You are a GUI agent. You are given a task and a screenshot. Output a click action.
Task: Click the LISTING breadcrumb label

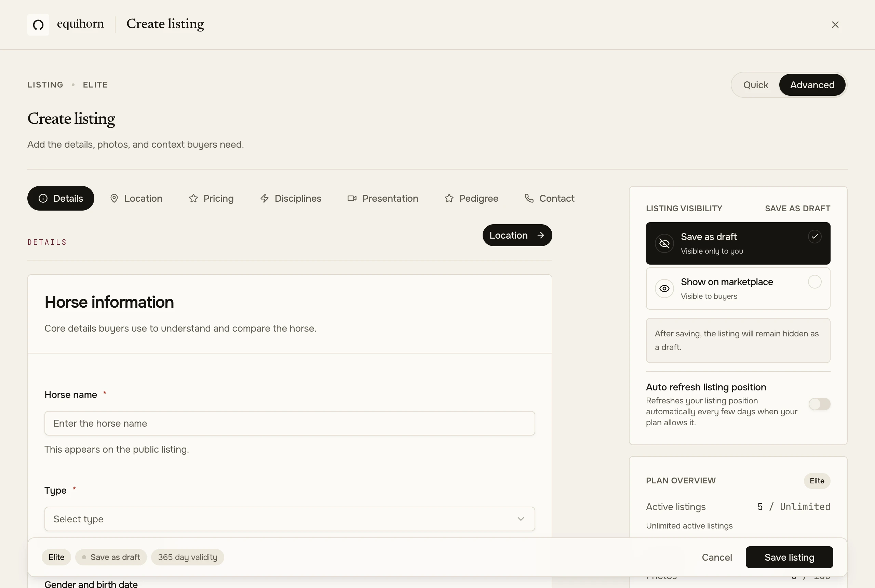click(x=45, y=85)
